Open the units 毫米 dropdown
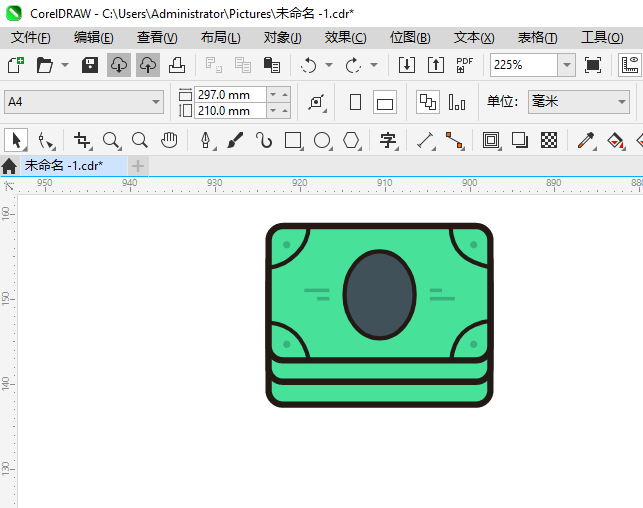The image size is (643, 508). [x=619, y=102]
